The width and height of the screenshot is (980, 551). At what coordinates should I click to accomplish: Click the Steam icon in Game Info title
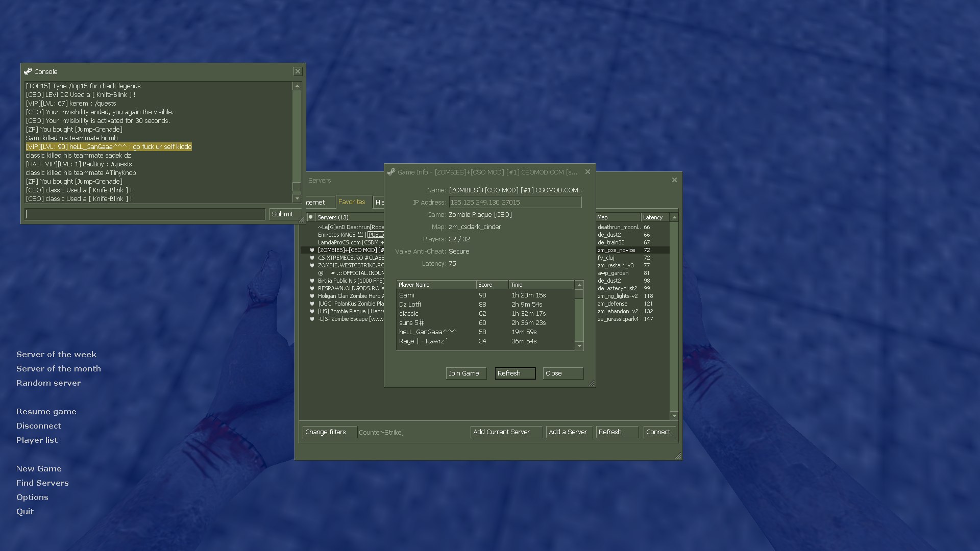point(391,172)
